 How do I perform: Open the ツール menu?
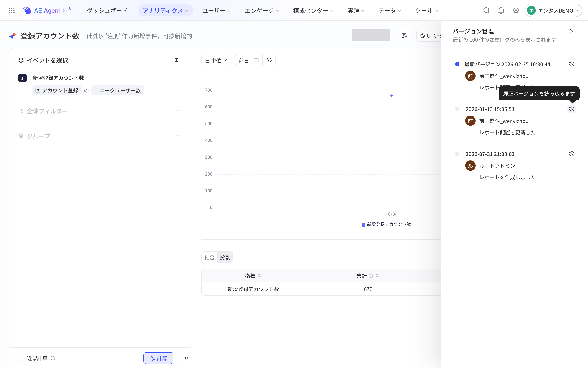point(426,10)
